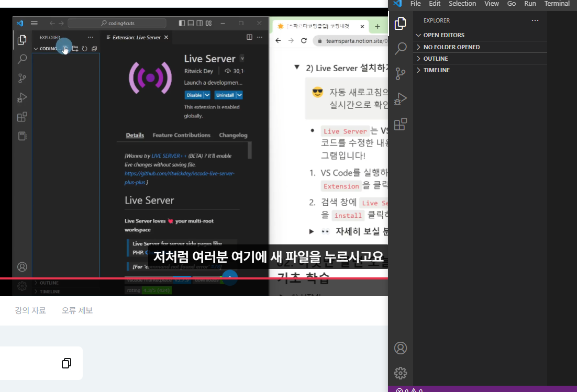
Task: Expand CODING folder header in video's explorer
Action: (x=47, y=49)
